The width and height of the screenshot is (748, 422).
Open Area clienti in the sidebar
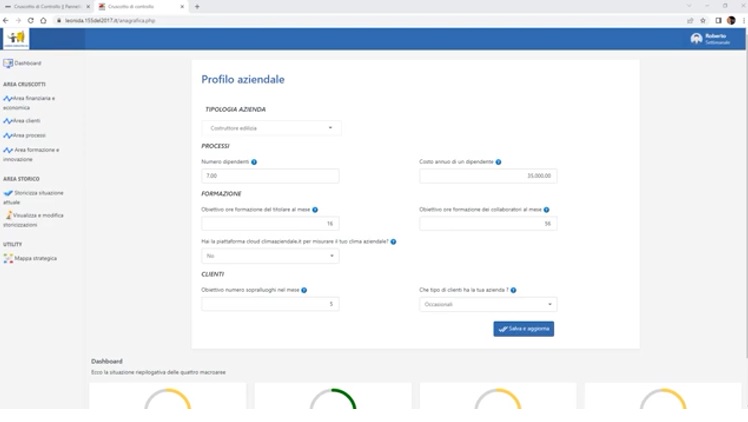pyautogui.click(x=28, y=121)
